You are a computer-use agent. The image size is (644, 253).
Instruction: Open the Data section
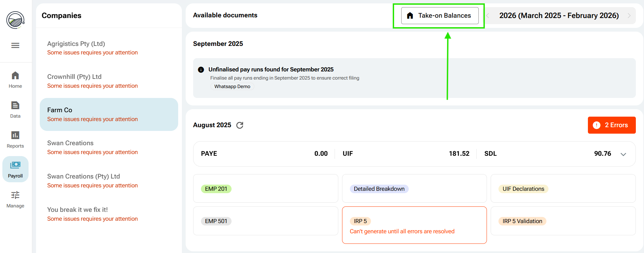point(15,109)
